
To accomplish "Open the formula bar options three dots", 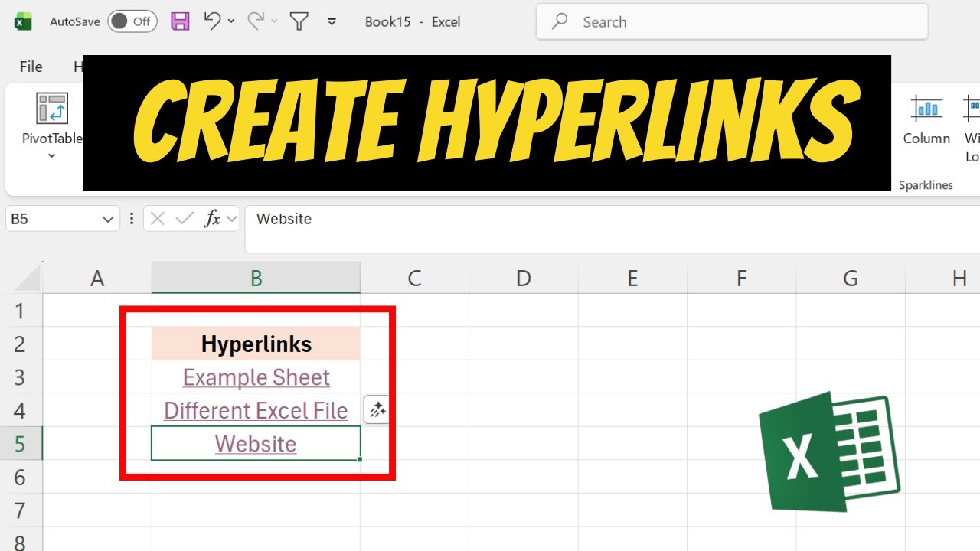I will [x=132, y=219].
